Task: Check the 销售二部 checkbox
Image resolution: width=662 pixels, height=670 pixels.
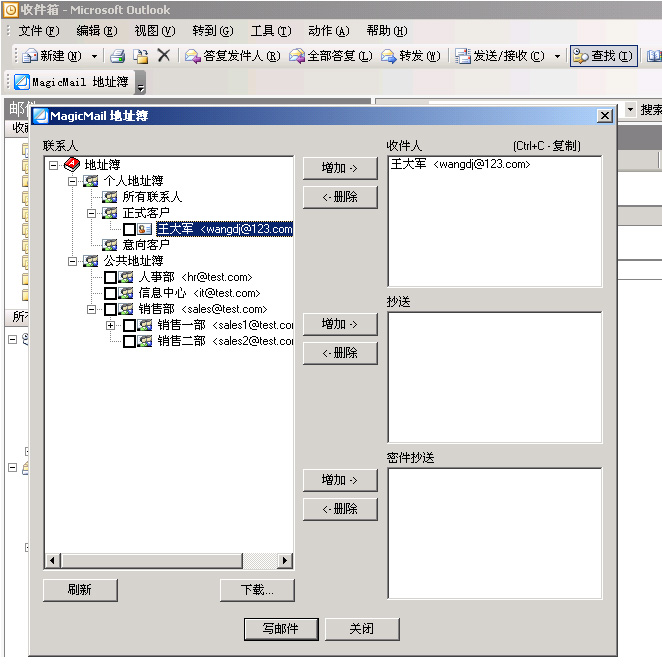Action: [129, 341]
